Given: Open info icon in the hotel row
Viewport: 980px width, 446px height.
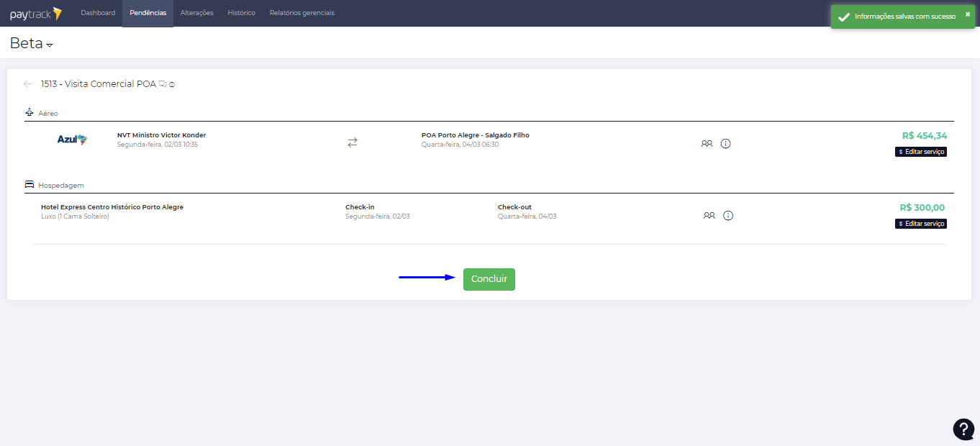Looking at the screenshot, I should click(x=728, y=216).
